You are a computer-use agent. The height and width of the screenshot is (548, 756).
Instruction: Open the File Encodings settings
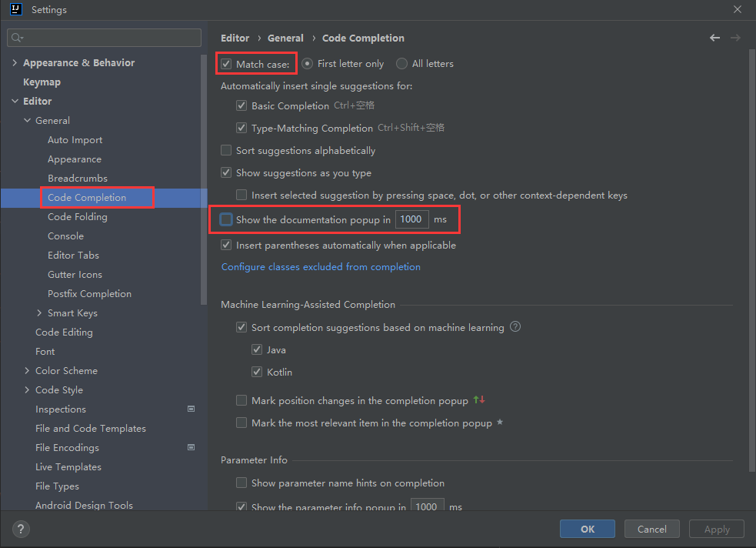coord(67,448)
